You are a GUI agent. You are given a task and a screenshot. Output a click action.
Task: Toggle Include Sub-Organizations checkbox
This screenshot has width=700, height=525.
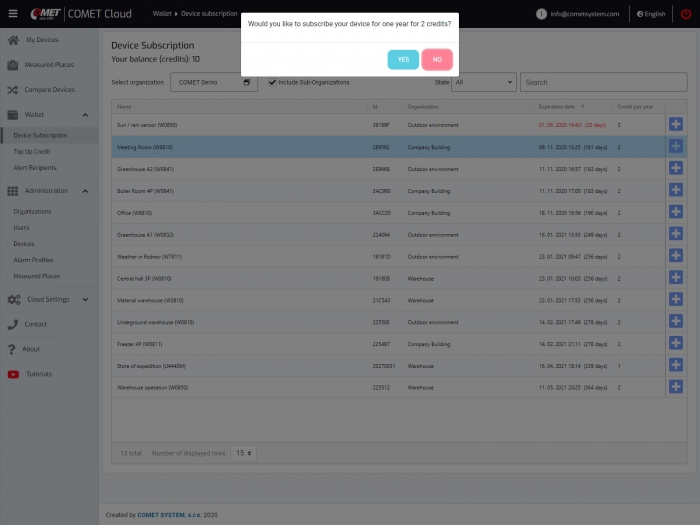pos(272,82)
